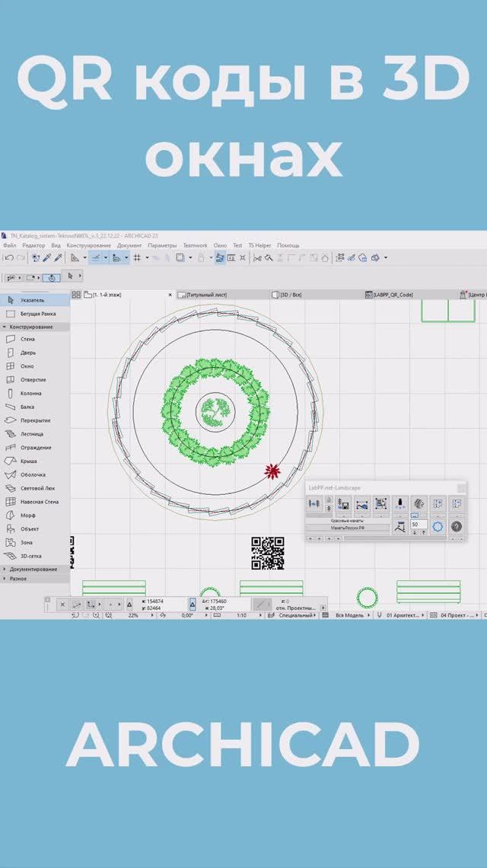487x868 pixels.
Task: Switch to the Титульный лист tab
Action: [x=224, y=295]
